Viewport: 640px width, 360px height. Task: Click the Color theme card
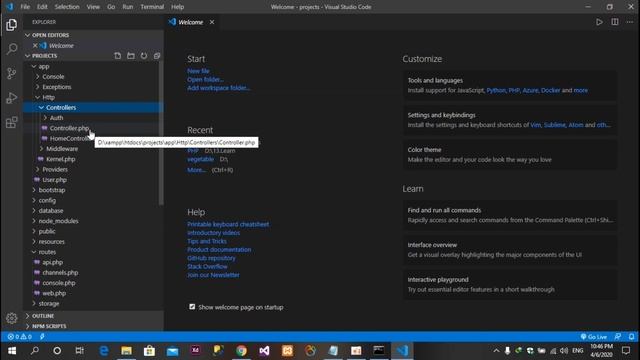[x=510, y=155]
